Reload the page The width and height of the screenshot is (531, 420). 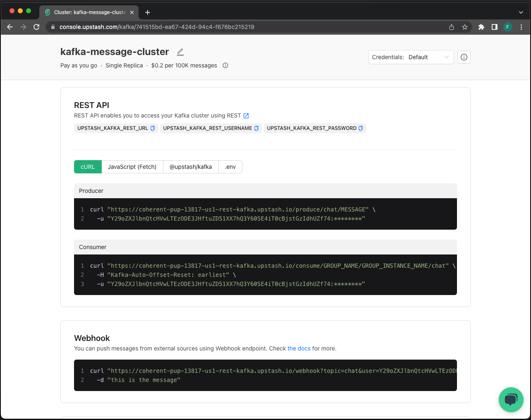tap(36, 26)
